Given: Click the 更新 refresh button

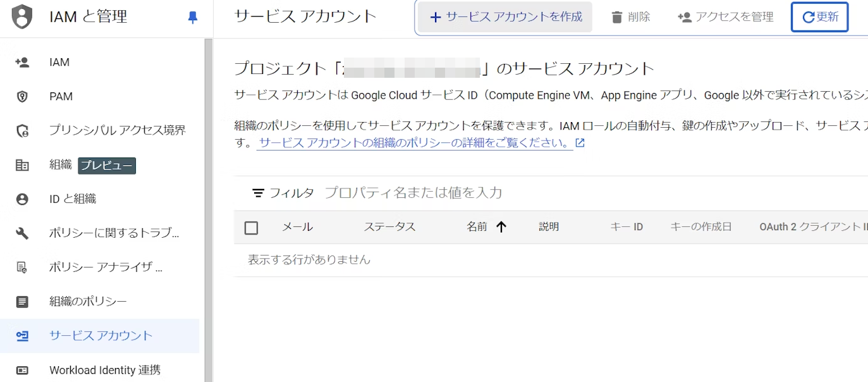Looking at the screenshot, I should coord(819,17).
